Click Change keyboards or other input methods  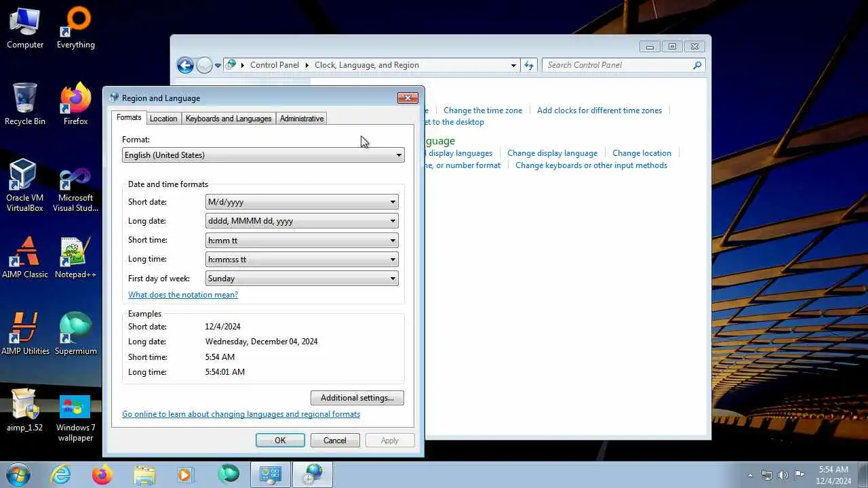point(591,165)
